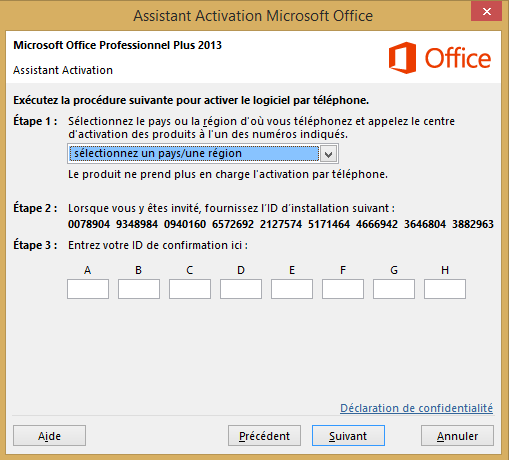Focus confirmation ID field B
This screenshot has width=509, height=460.
point(139,289)
